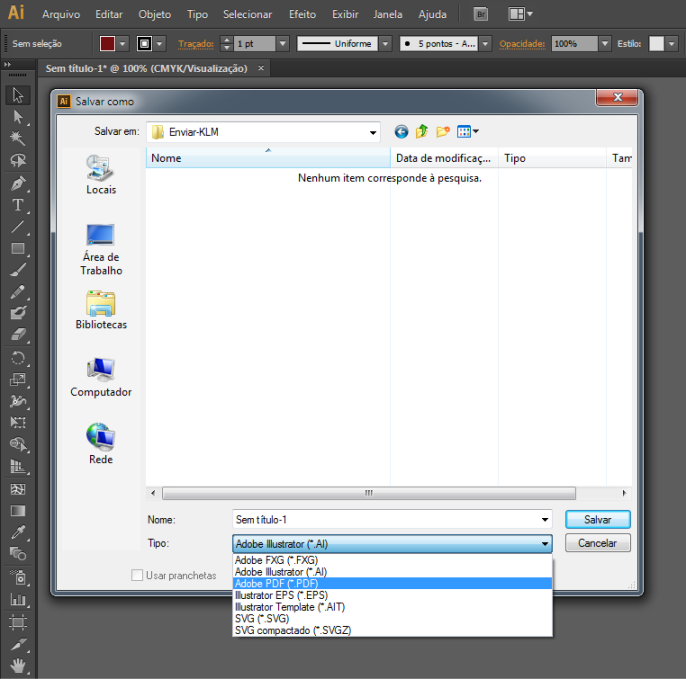686x679 pixels.
Task: Go to Área de Trabalho location
Action: click(x=101, y=249)
